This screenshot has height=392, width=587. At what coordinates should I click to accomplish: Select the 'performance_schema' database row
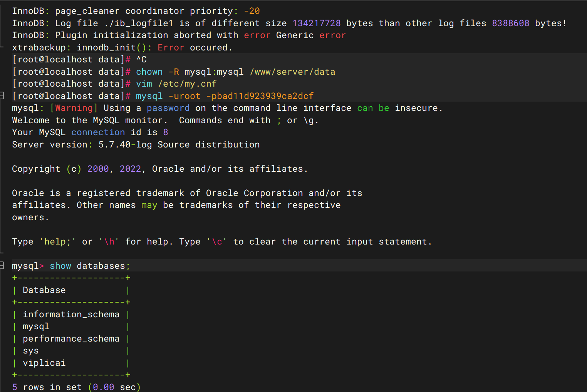point(71,339)
